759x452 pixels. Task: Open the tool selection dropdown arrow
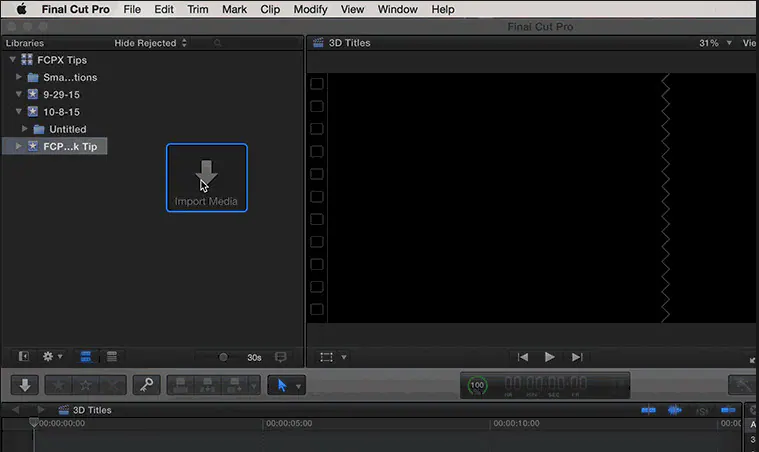coord(298,386)
